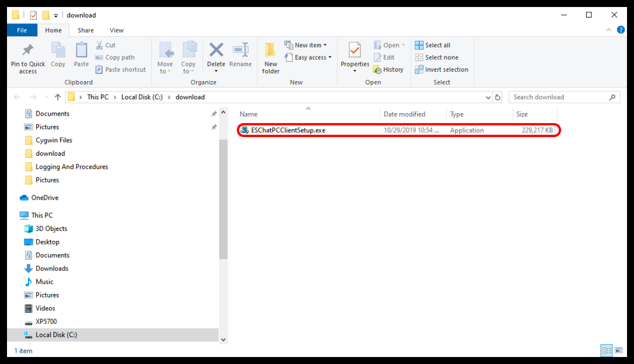Refresh the download folder view
The image size is (634, 364).
[x=498, y=97]
